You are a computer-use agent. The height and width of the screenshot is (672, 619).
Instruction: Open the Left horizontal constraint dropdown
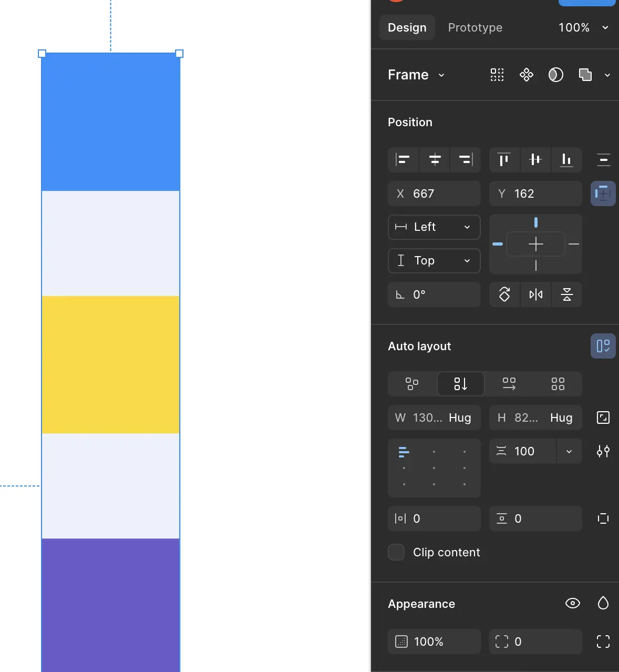point(434,227)
